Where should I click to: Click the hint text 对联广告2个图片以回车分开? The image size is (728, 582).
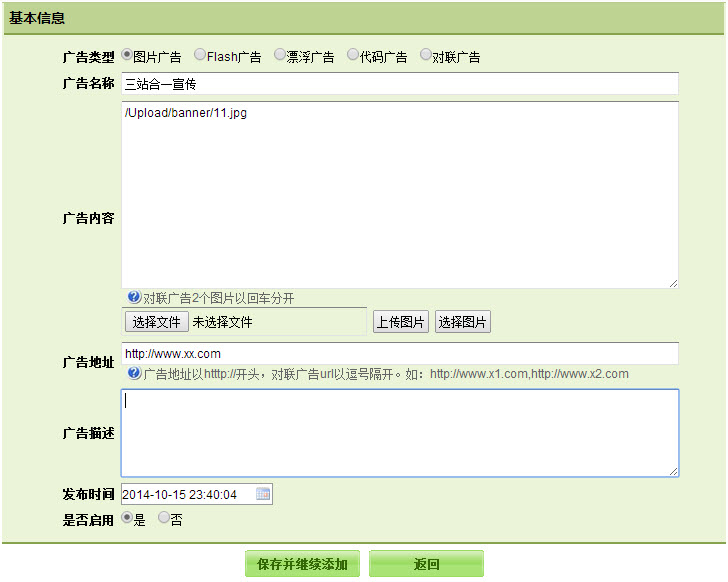tap(219, 298)
